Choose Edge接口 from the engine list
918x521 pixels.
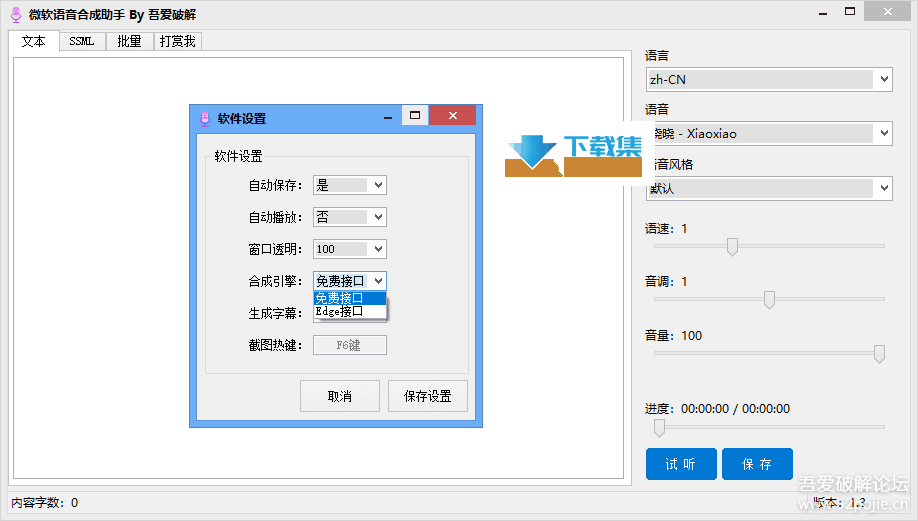[x=350, y=311]
